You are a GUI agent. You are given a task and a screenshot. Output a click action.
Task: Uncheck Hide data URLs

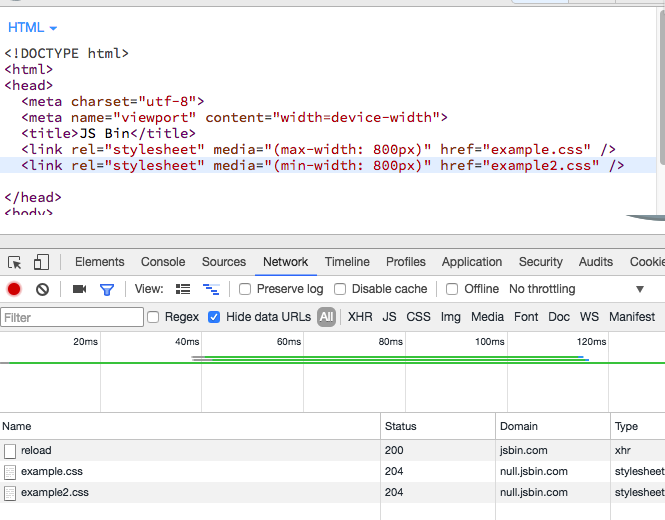215,317
